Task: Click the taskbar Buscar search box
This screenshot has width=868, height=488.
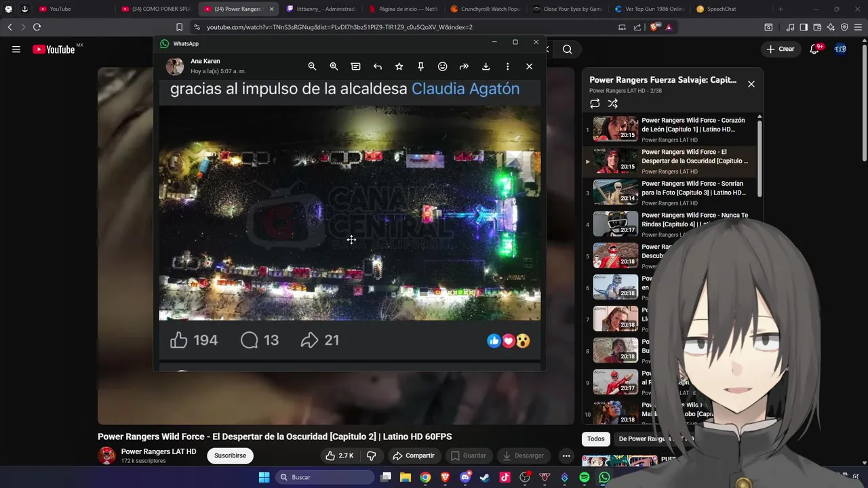Action: [x=325, y=477]
